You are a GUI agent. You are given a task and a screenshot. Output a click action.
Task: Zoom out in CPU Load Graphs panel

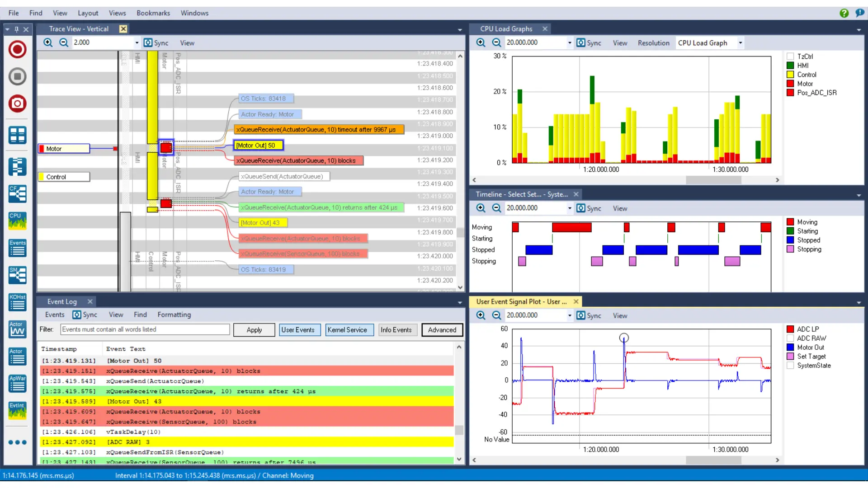(x=496, y=42)
